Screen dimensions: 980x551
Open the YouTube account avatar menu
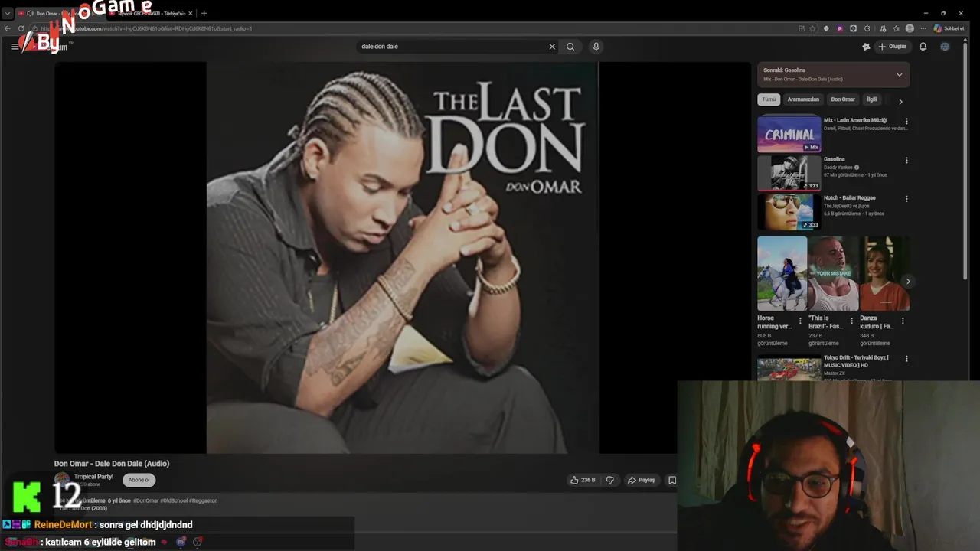pos(945,47)
